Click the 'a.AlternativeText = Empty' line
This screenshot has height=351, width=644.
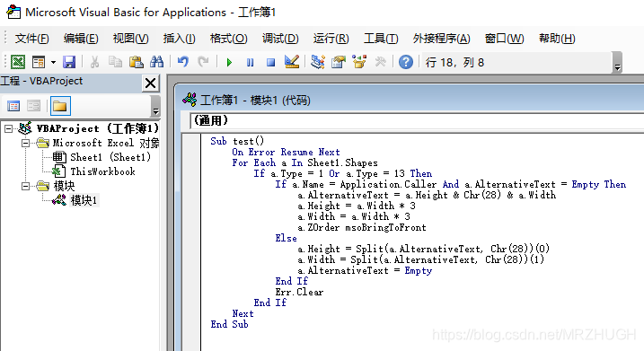365,270
